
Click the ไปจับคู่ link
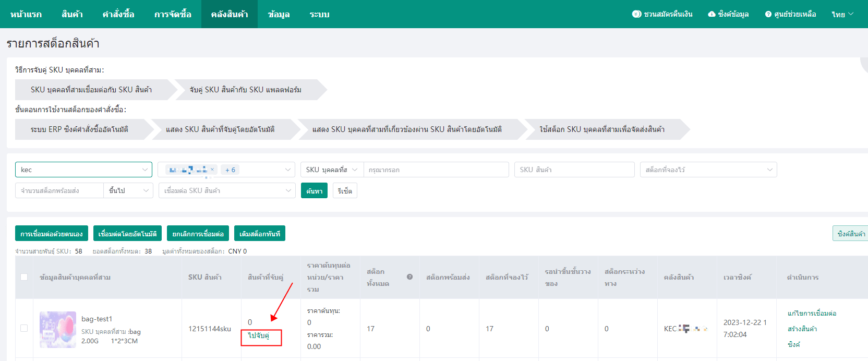pos(259,335)
